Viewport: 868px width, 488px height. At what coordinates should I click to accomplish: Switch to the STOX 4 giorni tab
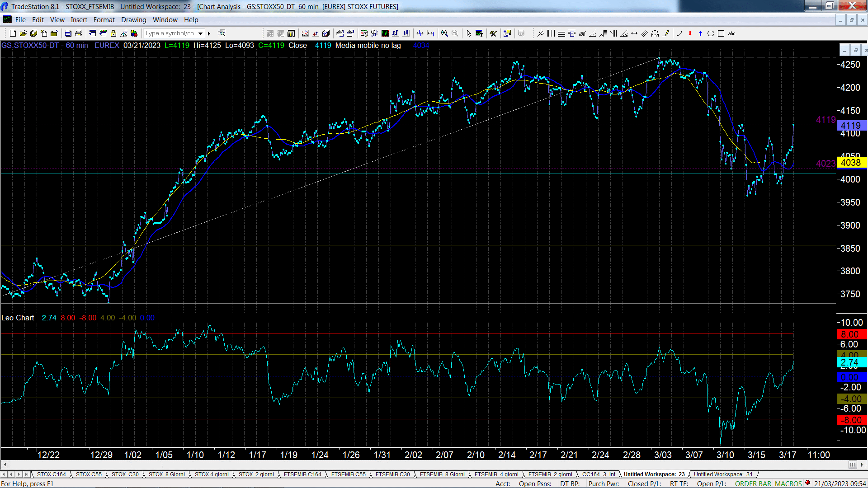[x=212, y=474]
